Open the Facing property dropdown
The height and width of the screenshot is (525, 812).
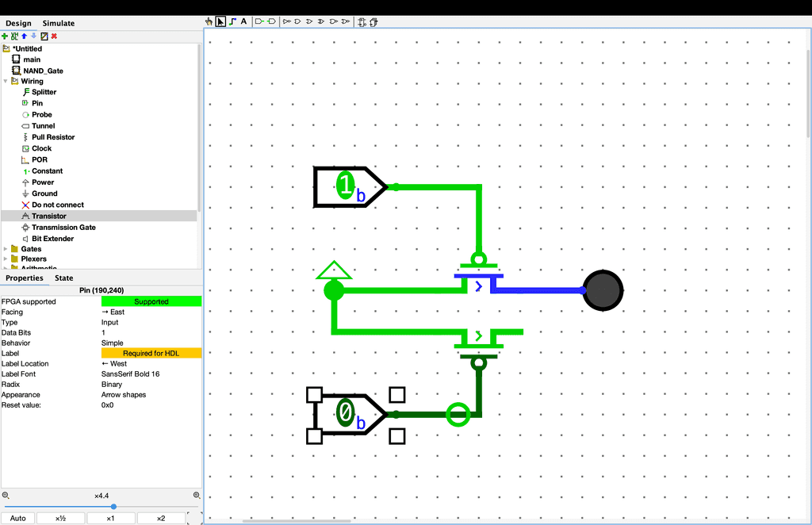(151, 312)
